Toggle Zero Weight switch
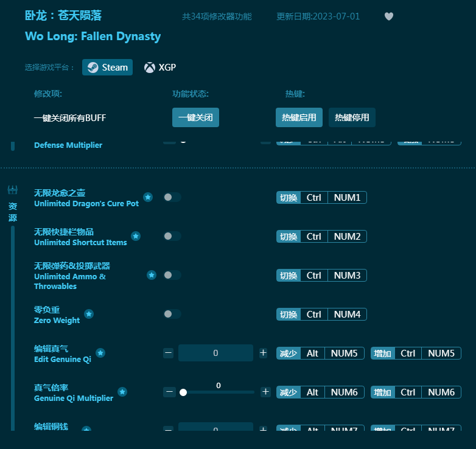Viewport: 476px width, 449px height. pyautogui.click(x=172, y=314)
